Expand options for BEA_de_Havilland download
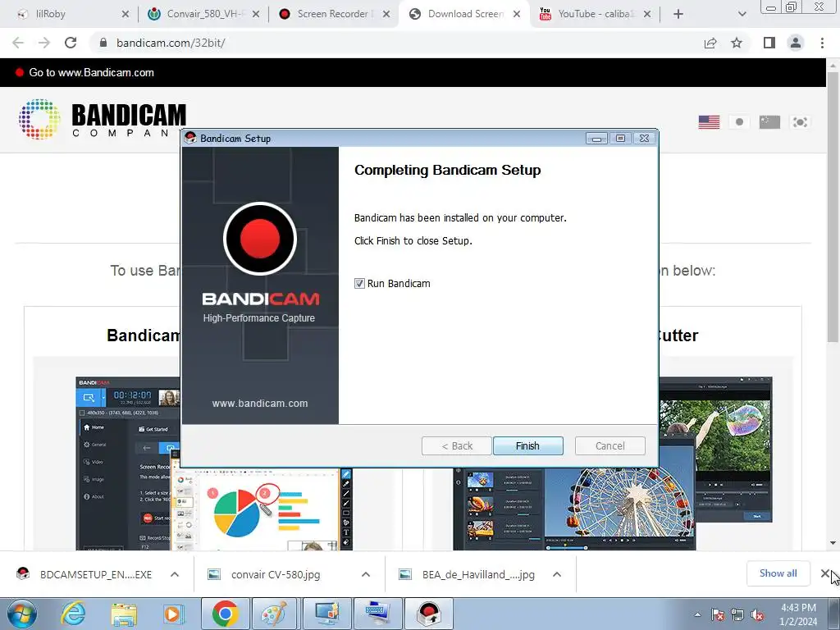Viewport: 840px width, 630px height. pos(557,574)
